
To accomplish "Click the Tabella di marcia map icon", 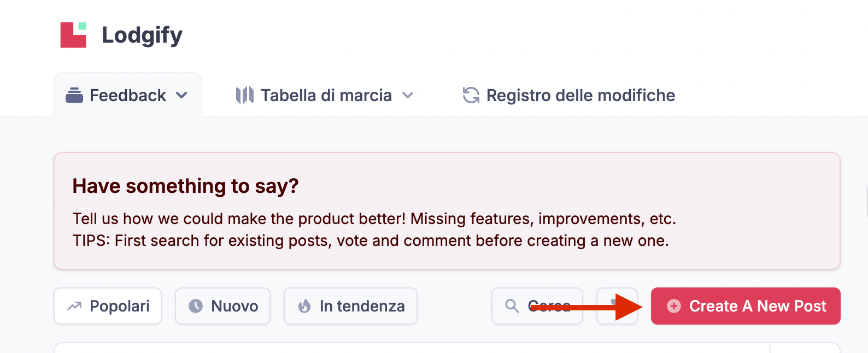I will point(245,95).
